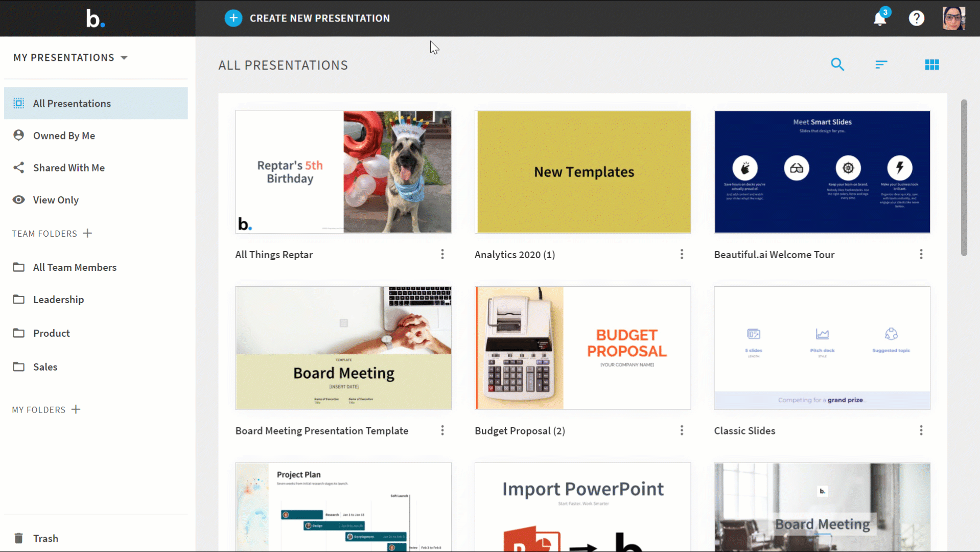Click the Beautiful.ai Welcome Tour title
The width and height of the screenshot is (980, 552).
774,255
